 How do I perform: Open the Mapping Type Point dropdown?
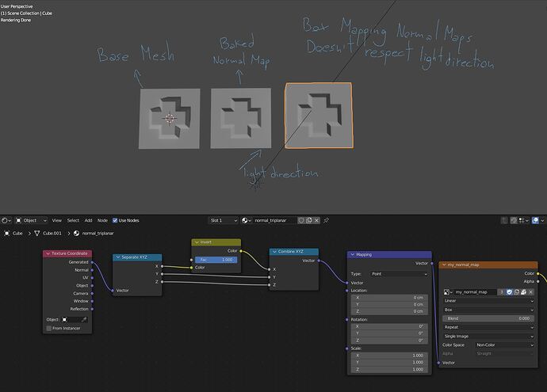[399, 274]
